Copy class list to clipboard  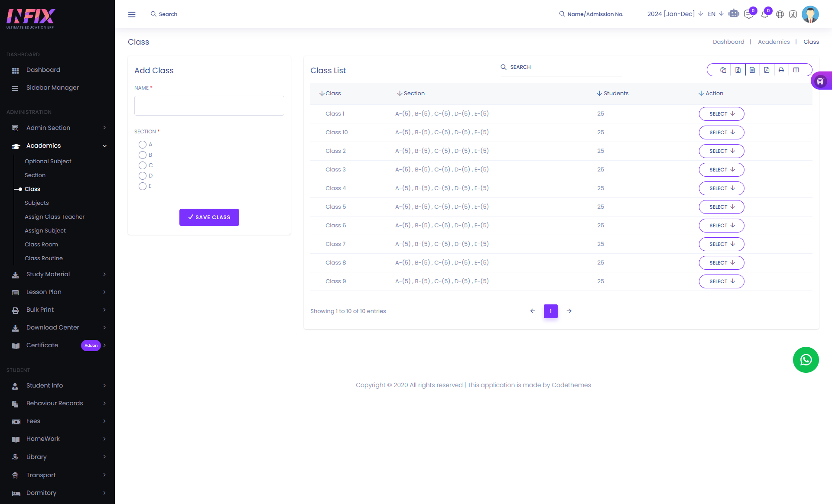tap(723, 70)
